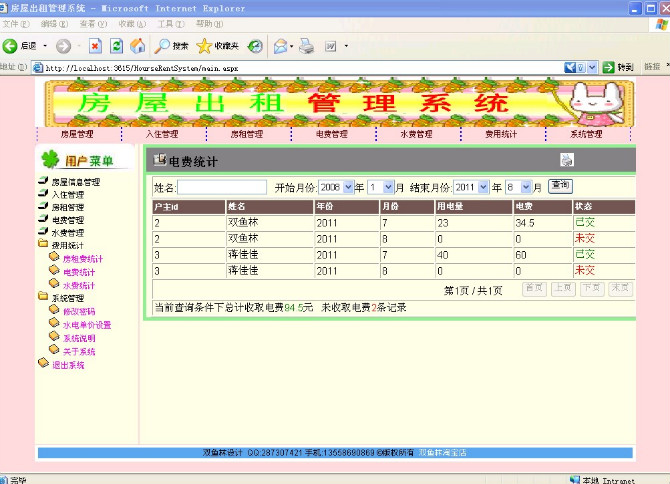Screen dimensions: 670x484
Task: Click the 姓名 name input field
Action: (222, 187)
